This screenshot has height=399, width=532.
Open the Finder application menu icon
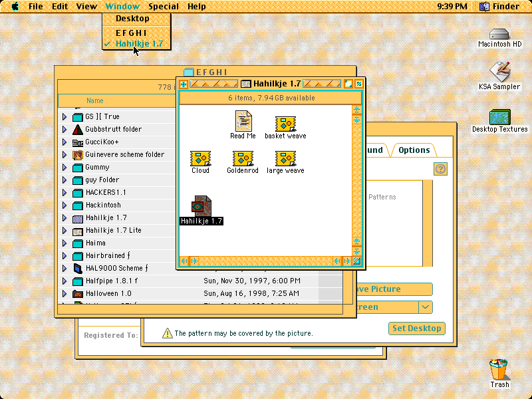[x=484, y=6]
